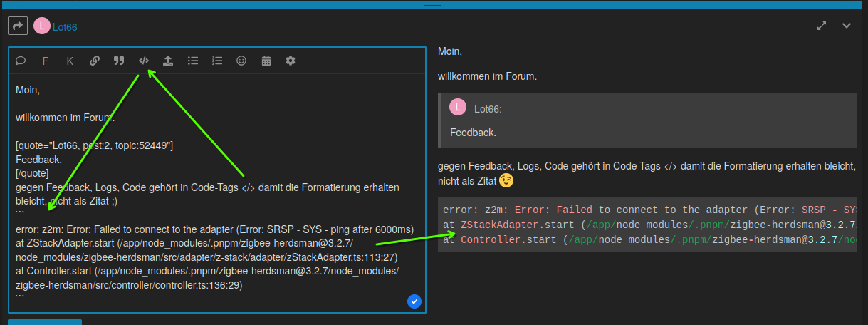This screenshot has width=868, height=325.
Task: Open Lot66 user avatar
Action: tap(42, 26)
